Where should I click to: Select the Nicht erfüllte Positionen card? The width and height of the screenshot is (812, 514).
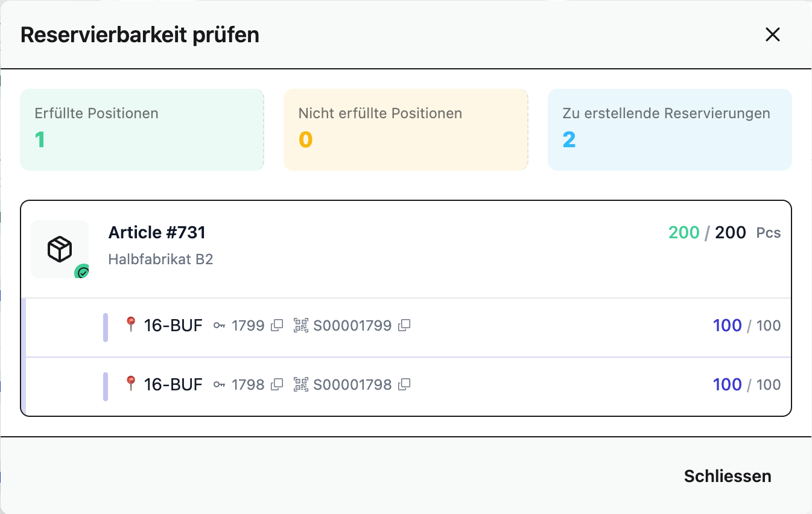406,130
